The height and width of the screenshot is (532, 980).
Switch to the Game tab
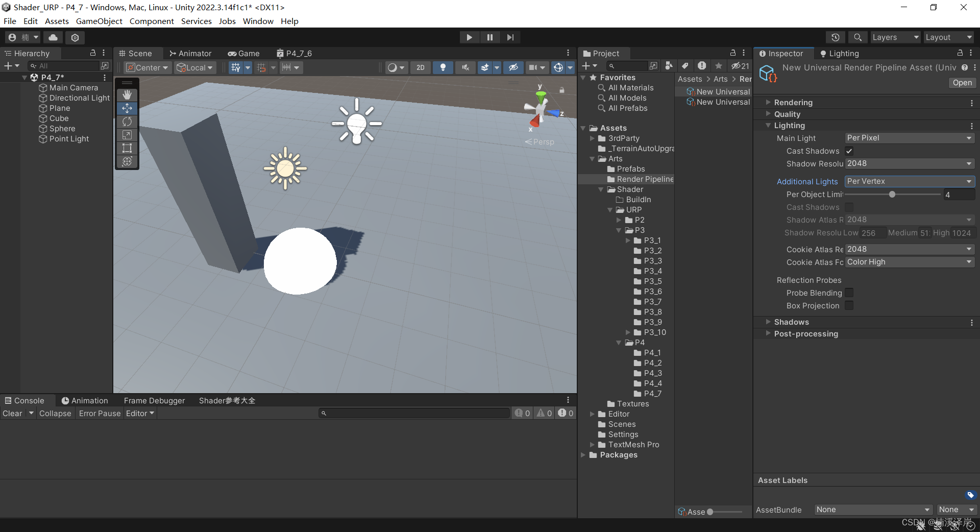point(243,53)
